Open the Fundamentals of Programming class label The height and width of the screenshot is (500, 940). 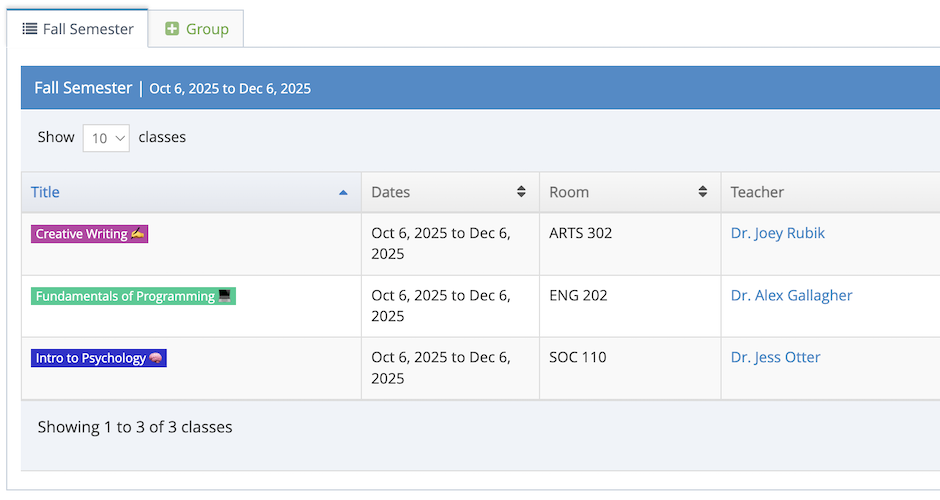pyautogui.click(x=125, y=296)
